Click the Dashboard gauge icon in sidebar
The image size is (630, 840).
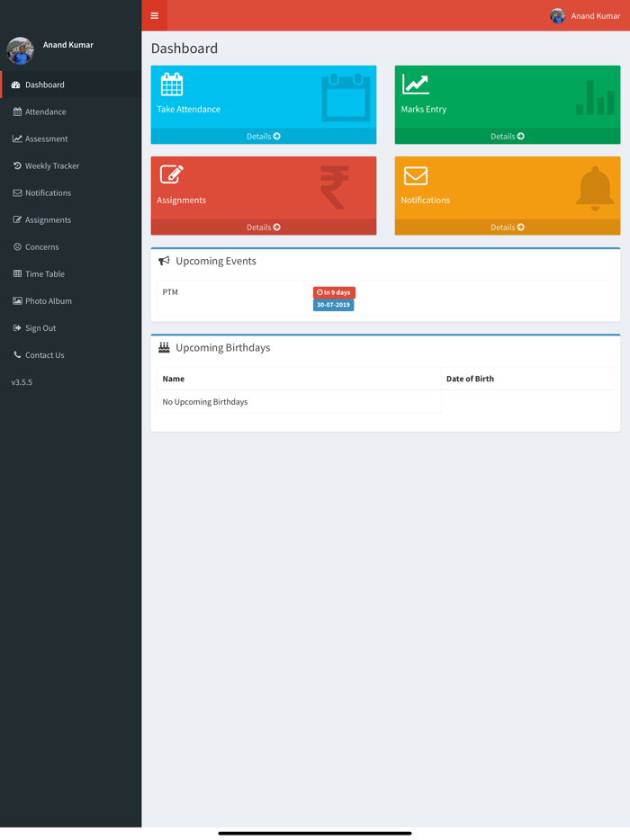16,85
